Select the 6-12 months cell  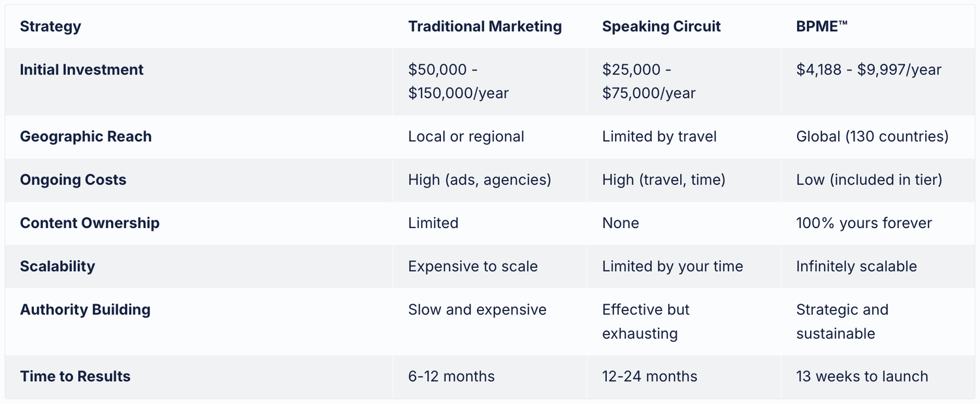point(451,377)
